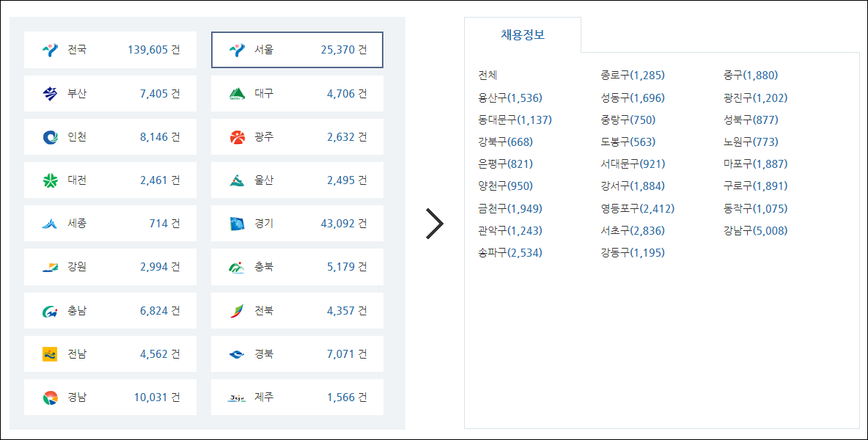Screen dimensions: 868x440
Task: Click the 강원 emblem icon
Action: coord(50,268)
